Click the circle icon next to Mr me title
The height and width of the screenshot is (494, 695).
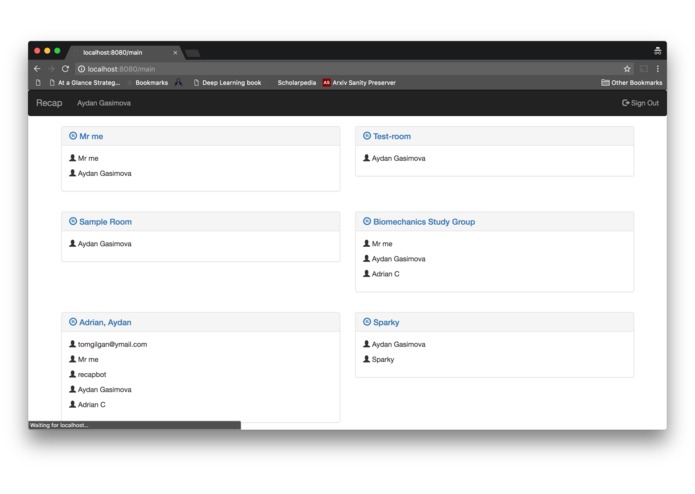(x=73, y=136)
